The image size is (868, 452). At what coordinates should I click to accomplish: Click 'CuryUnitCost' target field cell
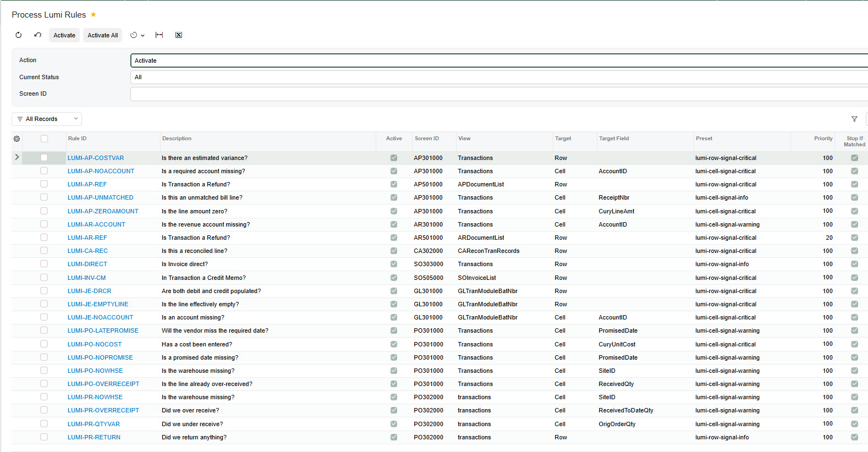[x=617, y=344]
